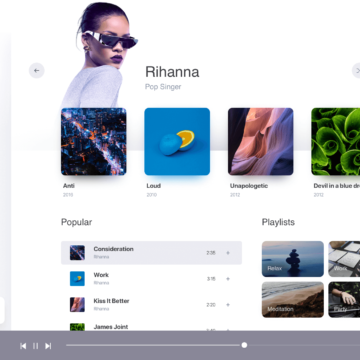Click the 2:20 duration of Kiss It Better
The image size is (360, 360).
coord(211,305)
